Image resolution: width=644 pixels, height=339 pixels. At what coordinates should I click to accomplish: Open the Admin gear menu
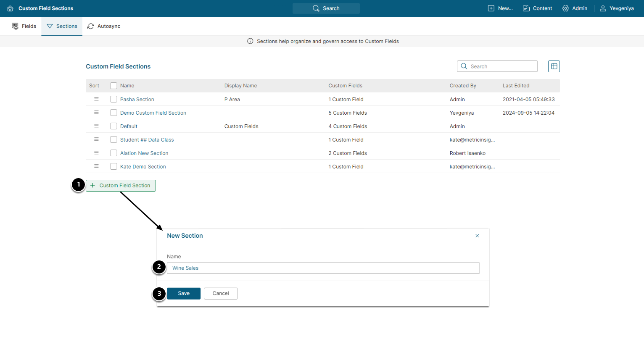pos(575,8)
